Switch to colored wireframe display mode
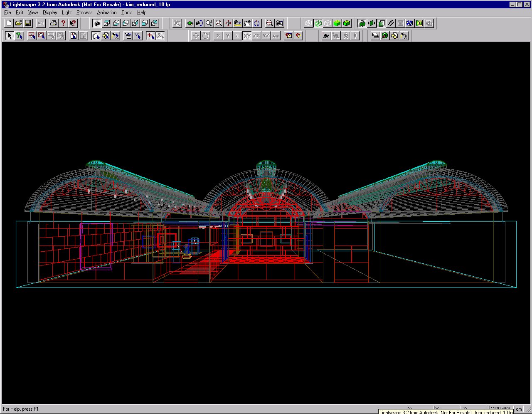 point(318,23)
